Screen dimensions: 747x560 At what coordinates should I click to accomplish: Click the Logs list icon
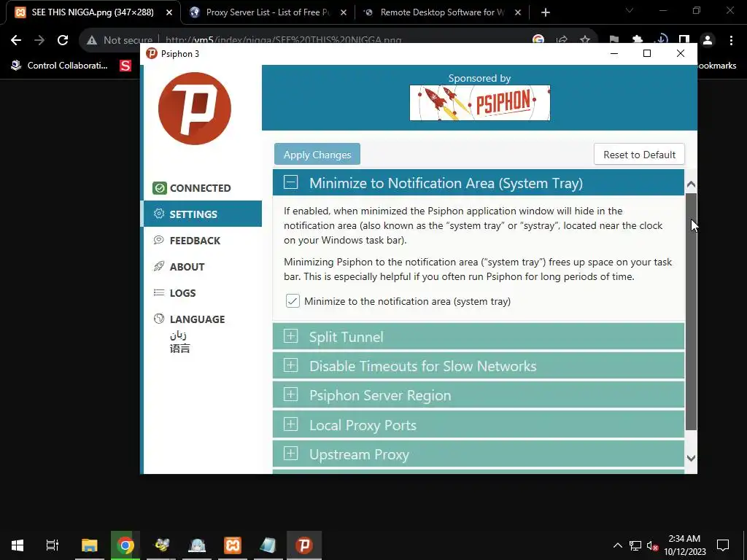click(159, 292)
